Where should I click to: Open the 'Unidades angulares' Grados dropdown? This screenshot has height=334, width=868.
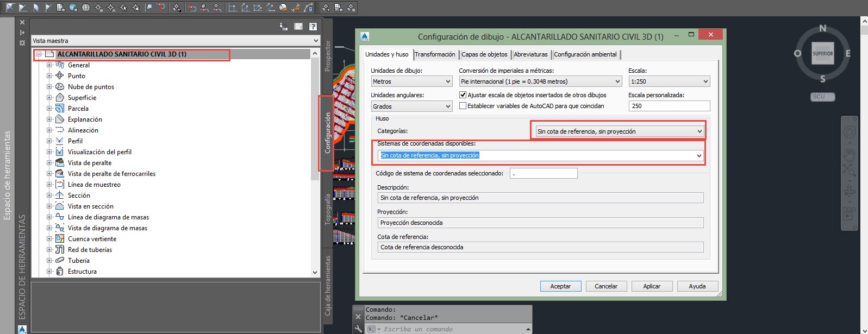click(x=411, y=106)
